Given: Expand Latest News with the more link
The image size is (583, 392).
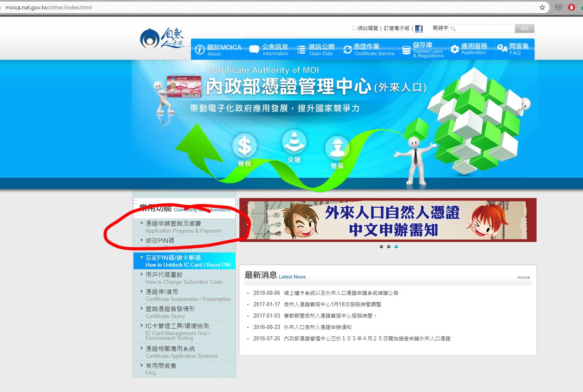Looking at the screenshot, I should coord(523,277).
